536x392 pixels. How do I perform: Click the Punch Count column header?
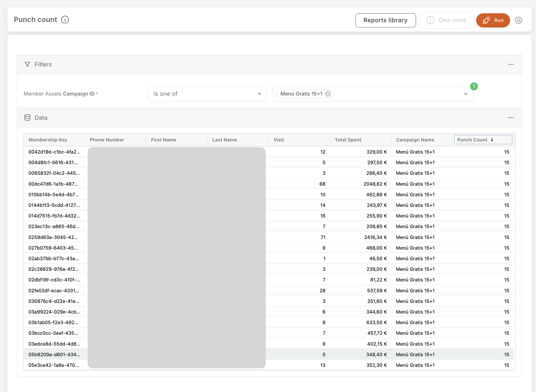tap(483, 140)
